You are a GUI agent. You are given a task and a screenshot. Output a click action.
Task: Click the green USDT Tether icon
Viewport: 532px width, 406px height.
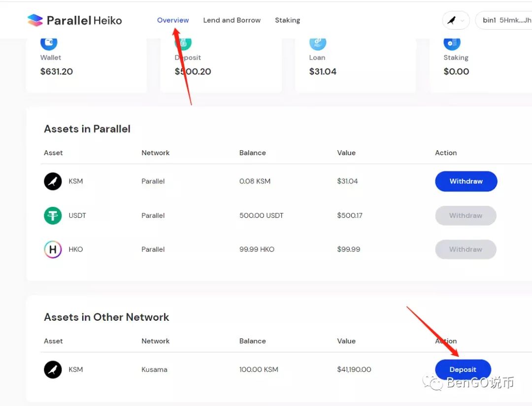pos(53,215)
